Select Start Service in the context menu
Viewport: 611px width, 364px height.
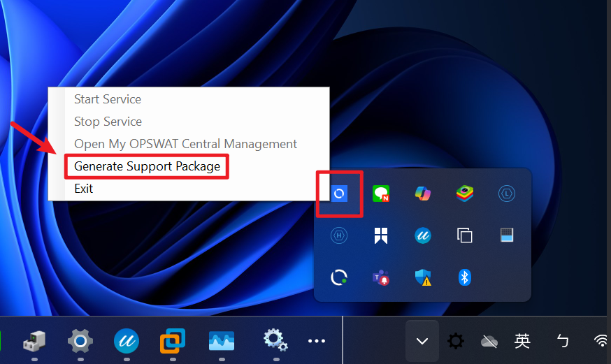pyautogui.click(x=108, y=99)
